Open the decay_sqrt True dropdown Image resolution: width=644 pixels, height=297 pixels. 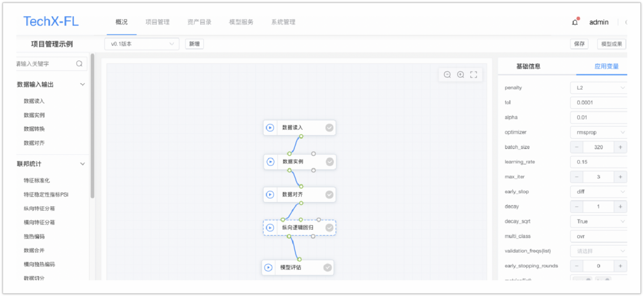coord(598,222)
